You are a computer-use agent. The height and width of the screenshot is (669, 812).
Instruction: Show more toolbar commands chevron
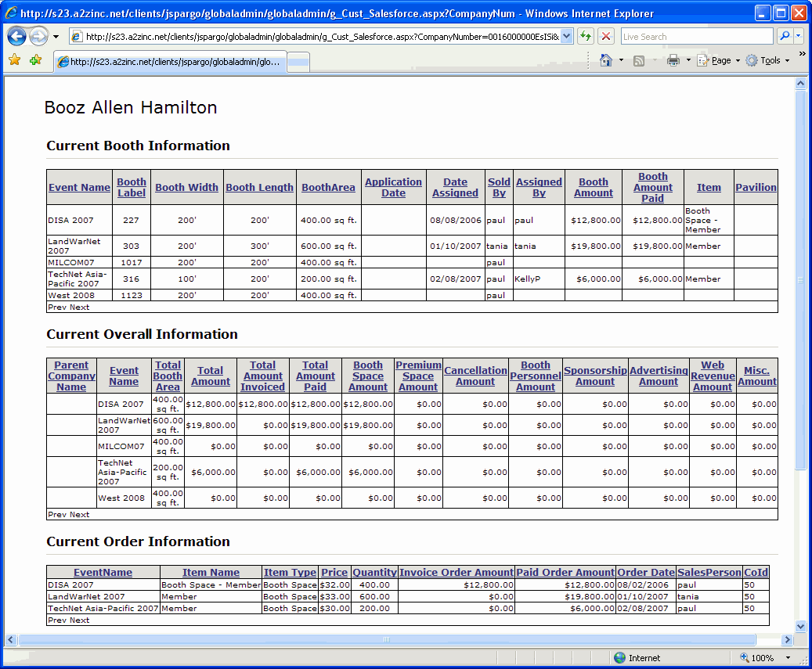802,54
